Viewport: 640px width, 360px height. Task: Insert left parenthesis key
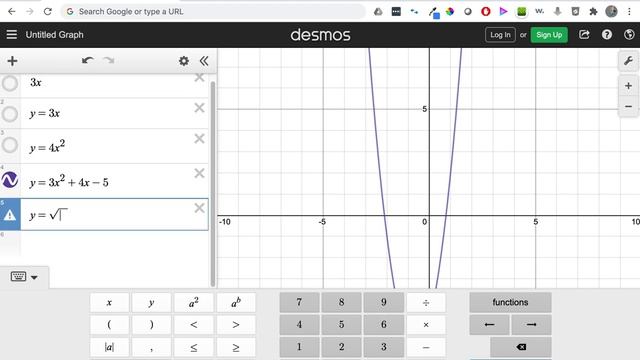click(109, 324)
